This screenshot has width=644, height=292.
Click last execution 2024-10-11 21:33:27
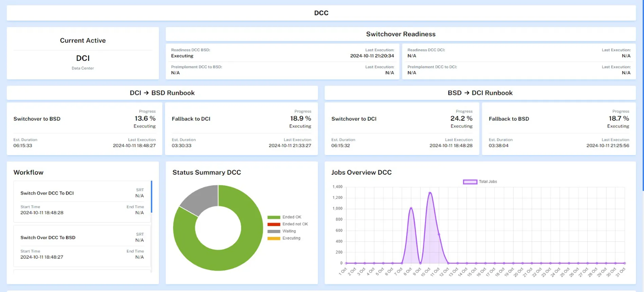tap(290, 145)
